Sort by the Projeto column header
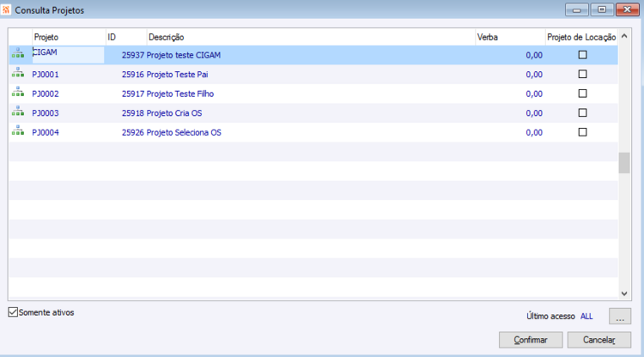This screenshot has width=644, height=357. (x=69, y=37)
